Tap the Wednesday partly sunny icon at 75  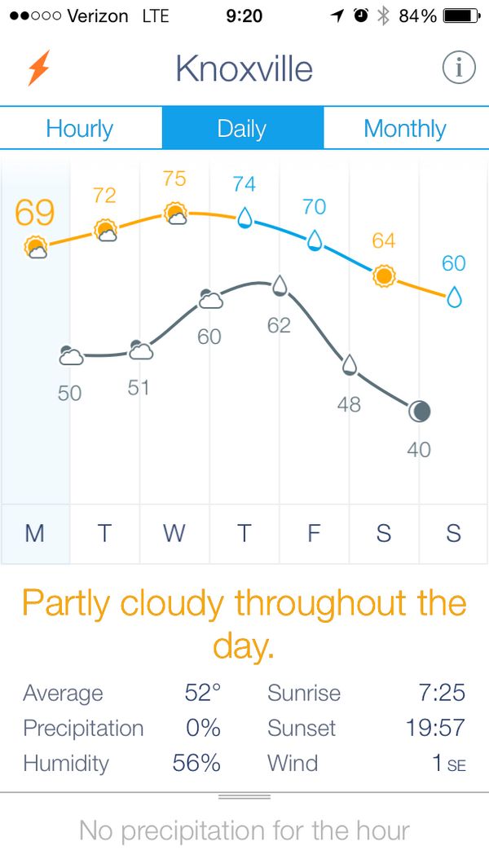pos(174,214)
